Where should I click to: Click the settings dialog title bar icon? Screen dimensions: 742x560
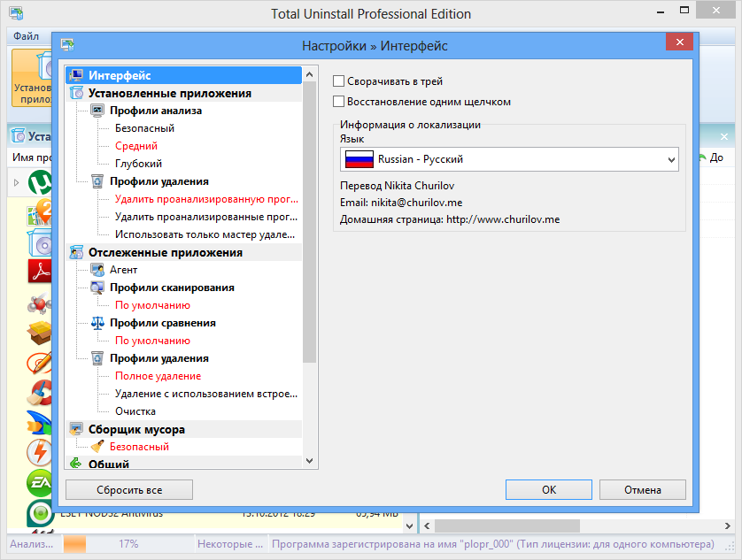coord(67,45)
